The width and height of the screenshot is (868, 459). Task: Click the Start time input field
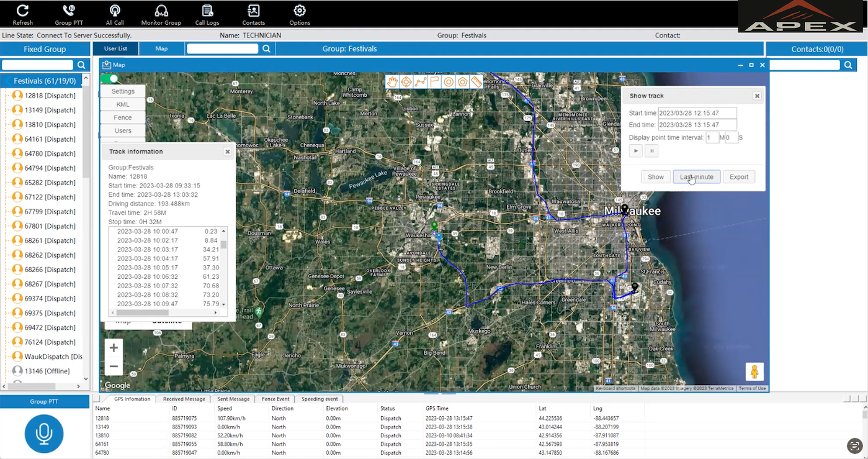(x=697, y=113)
